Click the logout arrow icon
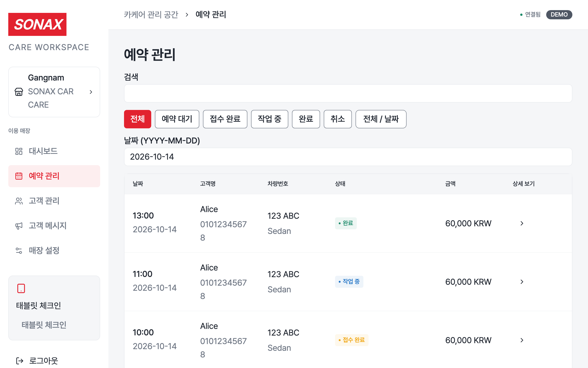Viewport: 588px width, 368px height. 20,361
